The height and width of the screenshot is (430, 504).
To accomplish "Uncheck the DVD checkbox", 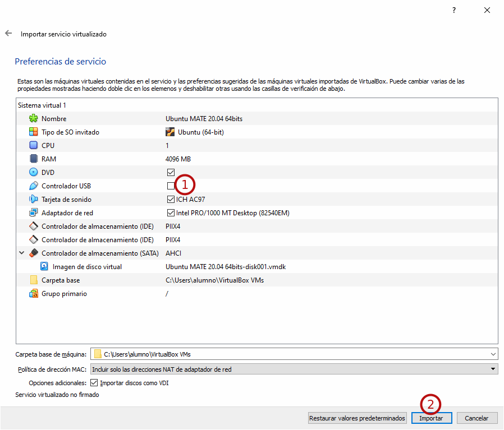I will [x=171, y=173].
